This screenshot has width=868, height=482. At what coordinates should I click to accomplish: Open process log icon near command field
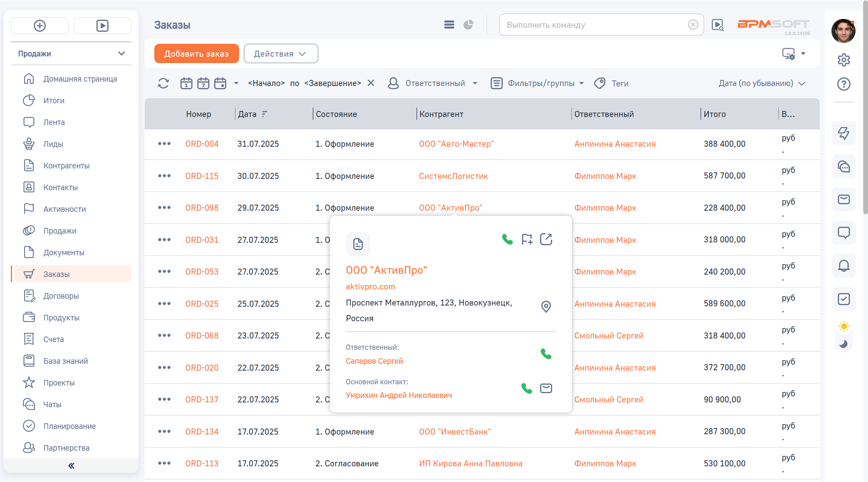point(718,25)
